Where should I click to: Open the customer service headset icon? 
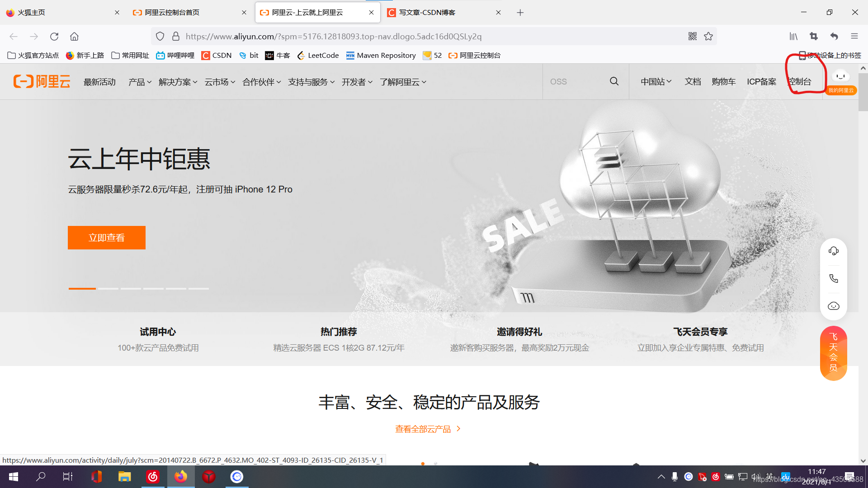pyautogui.click(x=833, y=250)
